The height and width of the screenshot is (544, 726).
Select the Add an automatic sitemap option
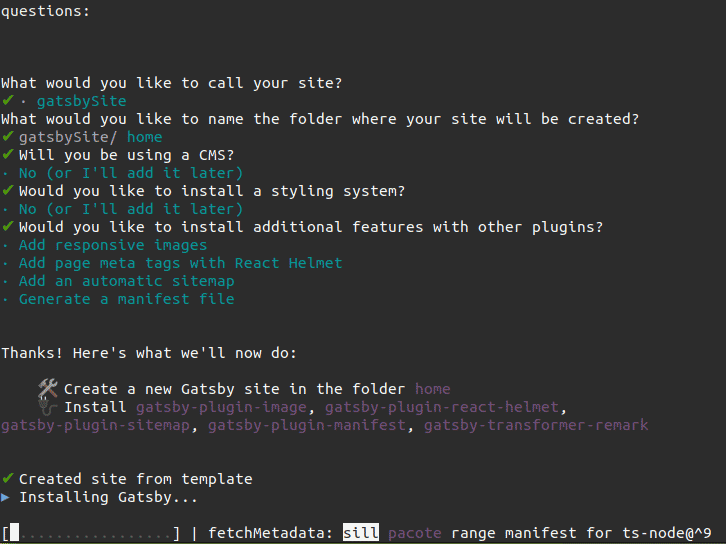(126, 281)
